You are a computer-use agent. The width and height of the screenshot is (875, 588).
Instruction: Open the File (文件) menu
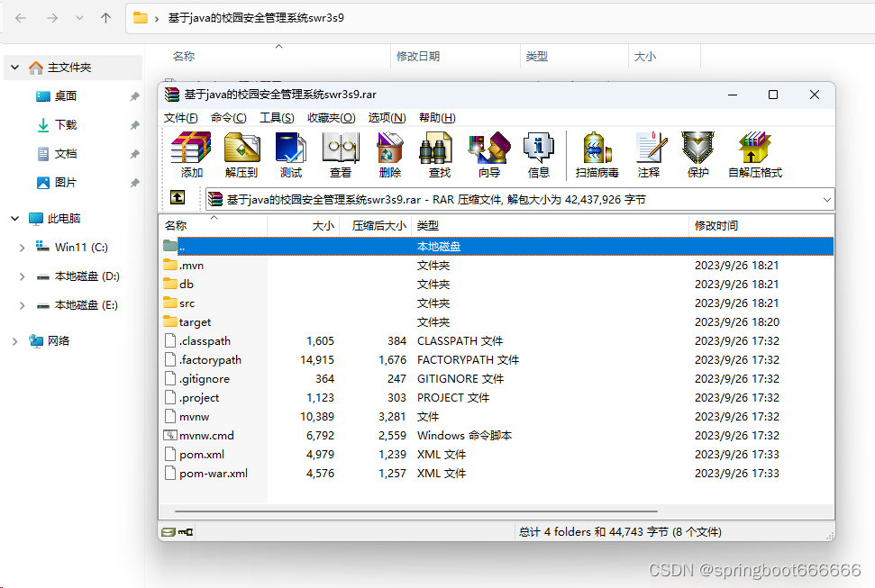click(181, 118)
